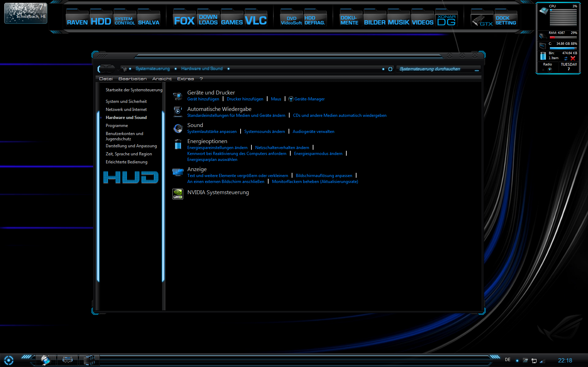Viewport: 588px width, 367px height.
Task: Launch FOX browser from the dock
Action: pos(184,18)
